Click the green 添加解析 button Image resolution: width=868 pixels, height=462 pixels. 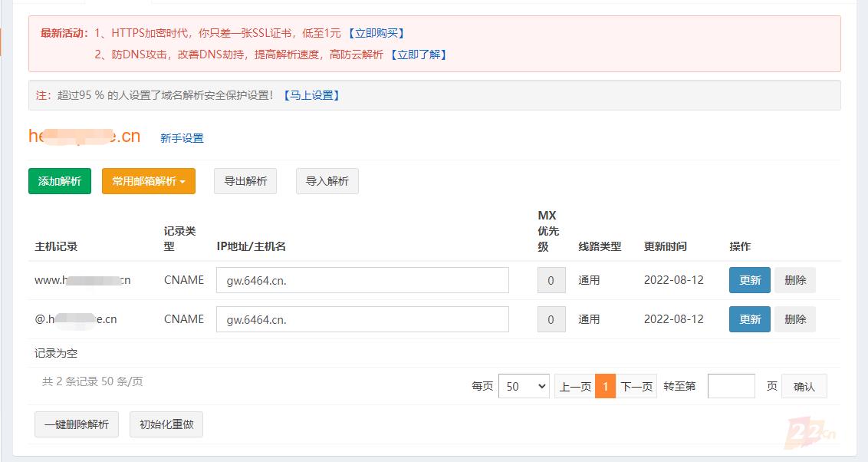60,181
